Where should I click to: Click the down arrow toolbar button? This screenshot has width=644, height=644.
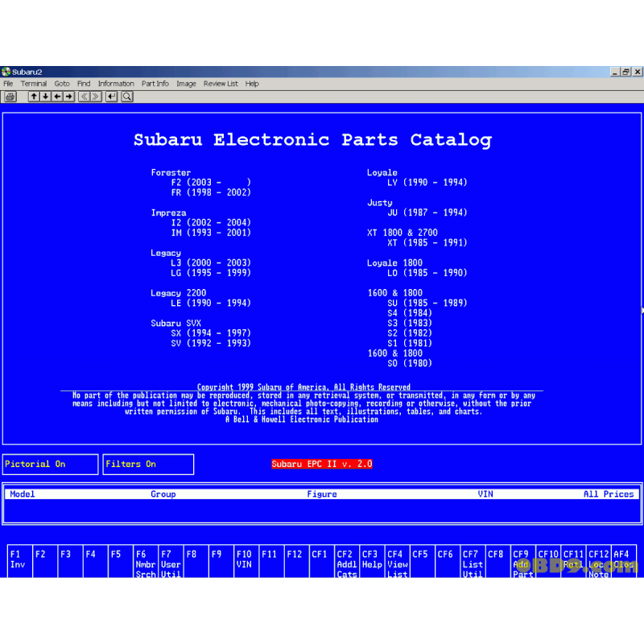coord(45,97)
